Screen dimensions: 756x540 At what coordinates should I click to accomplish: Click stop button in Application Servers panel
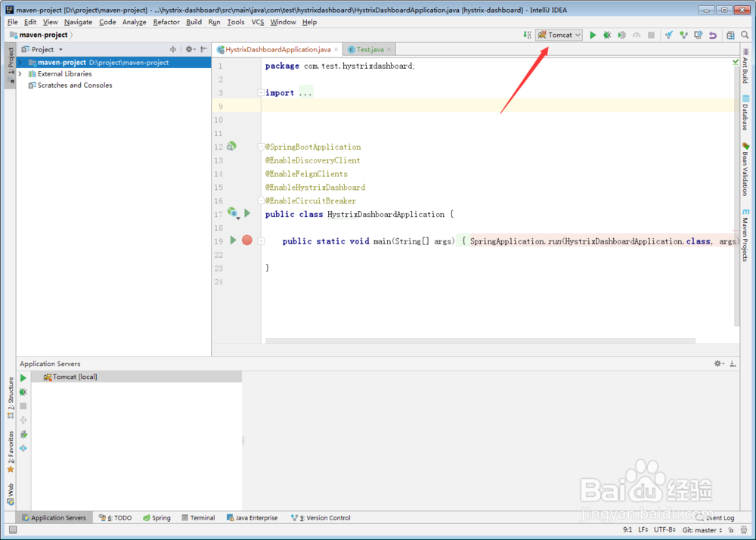[23, 406]
